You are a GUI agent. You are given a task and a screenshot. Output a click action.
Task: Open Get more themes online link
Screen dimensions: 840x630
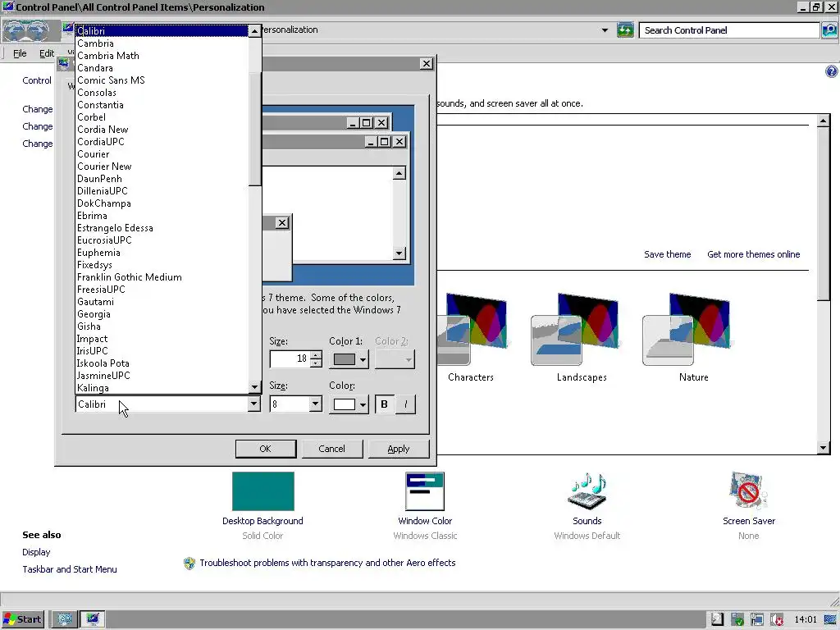tap(753, 254)
